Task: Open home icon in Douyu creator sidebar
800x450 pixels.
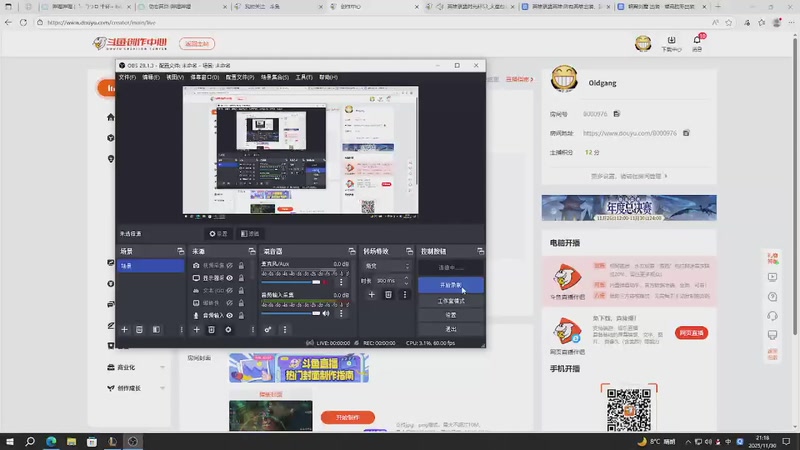Action: [111, 117]
